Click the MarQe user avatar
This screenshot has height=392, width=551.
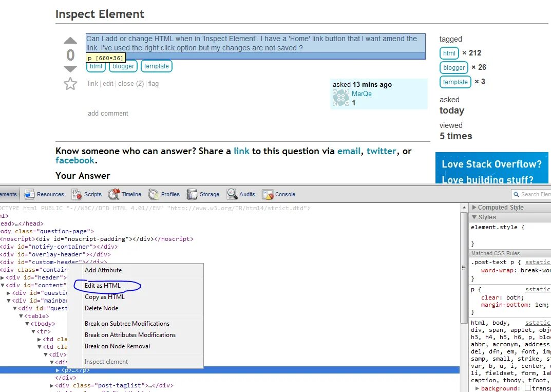341,98
